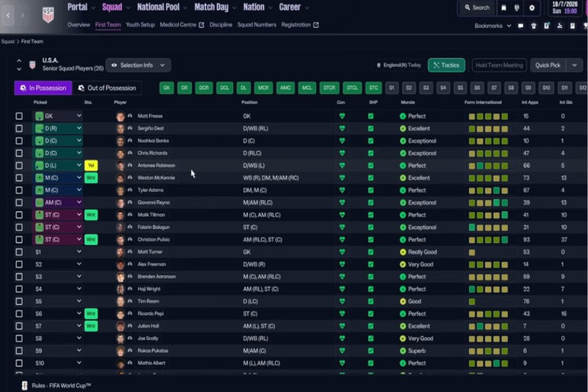Expand the Quick Pick arrow dropdown
588x392 pixels.
(x=575, y=65)
